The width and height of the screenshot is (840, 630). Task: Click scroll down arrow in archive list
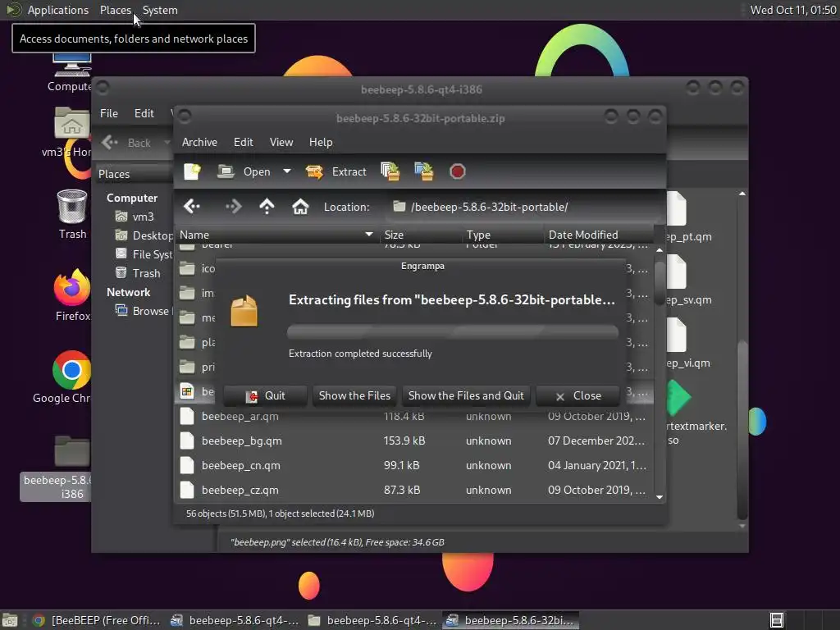660,497
